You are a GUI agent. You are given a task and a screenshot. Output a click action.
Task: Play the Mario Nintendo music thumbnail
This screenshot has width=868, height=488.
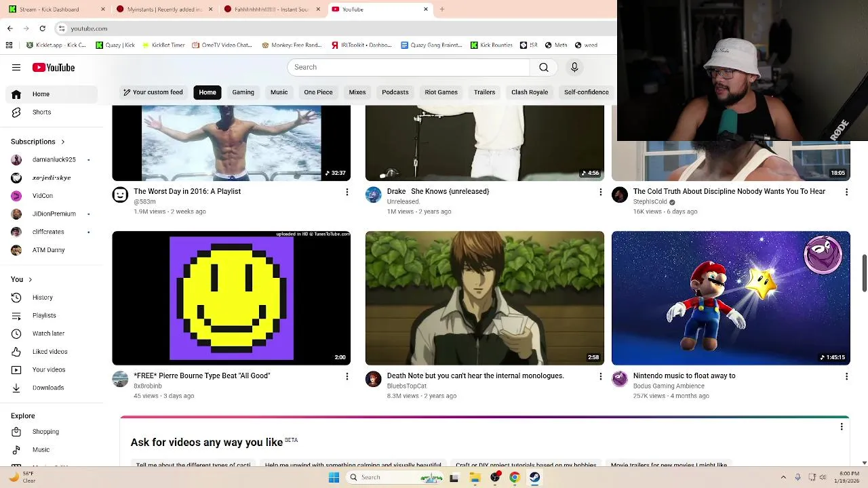tap(731, 298)
